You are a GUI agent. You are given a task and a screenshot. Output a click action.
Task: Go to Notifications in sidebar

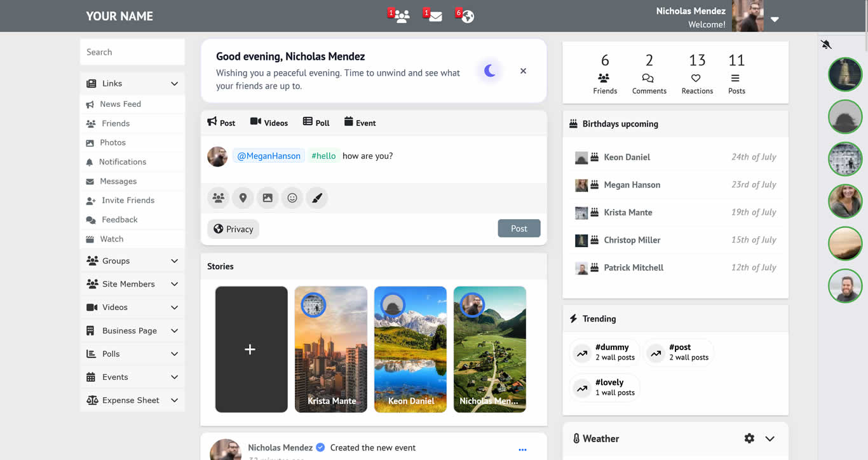132,162
